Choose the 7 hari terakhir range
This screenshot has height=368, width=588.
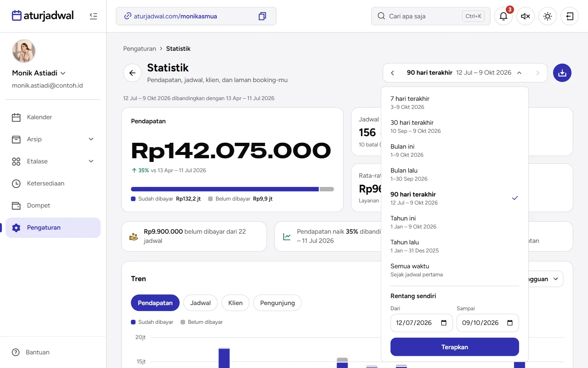pyautogui.click(x=455, y=103)
